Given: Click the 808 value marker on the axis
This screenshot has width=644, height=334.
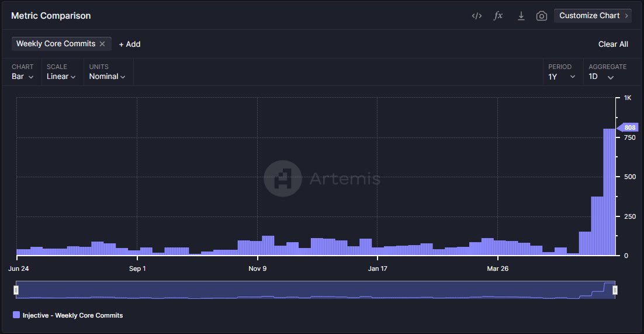Looking at the screenshot, I should click(628, 128).
